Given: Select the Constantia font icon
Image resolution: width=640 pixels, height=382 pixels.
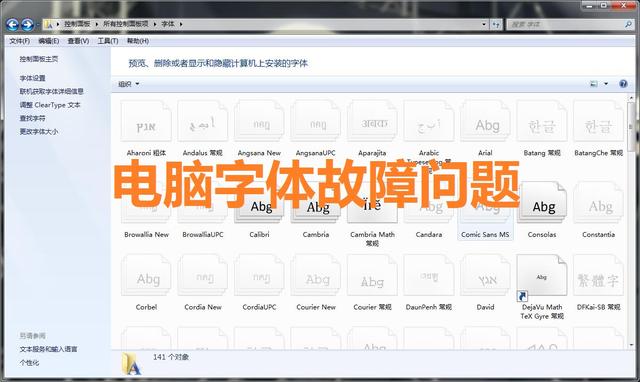Looking at the screenshot, I should pos(598,203).
